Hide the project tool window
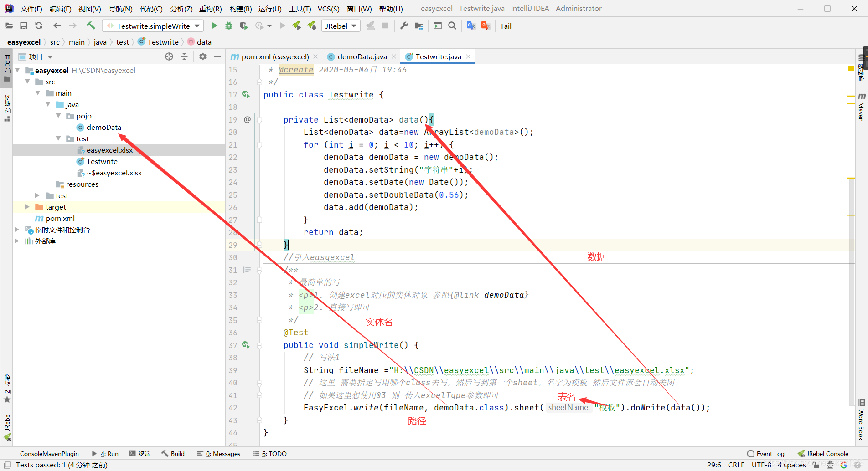Screen dimensions: 868x471 pyautogui.click(x=217, y=56)
